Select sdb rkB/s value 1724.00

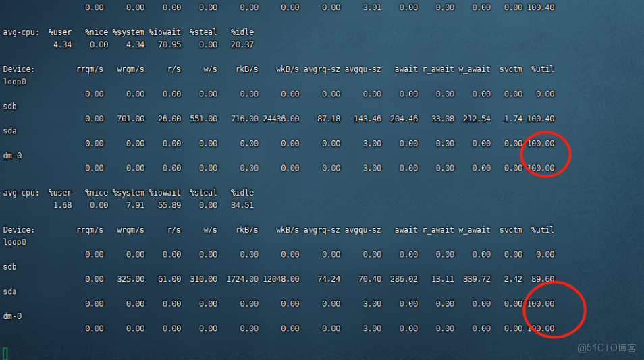click(242, 279)
